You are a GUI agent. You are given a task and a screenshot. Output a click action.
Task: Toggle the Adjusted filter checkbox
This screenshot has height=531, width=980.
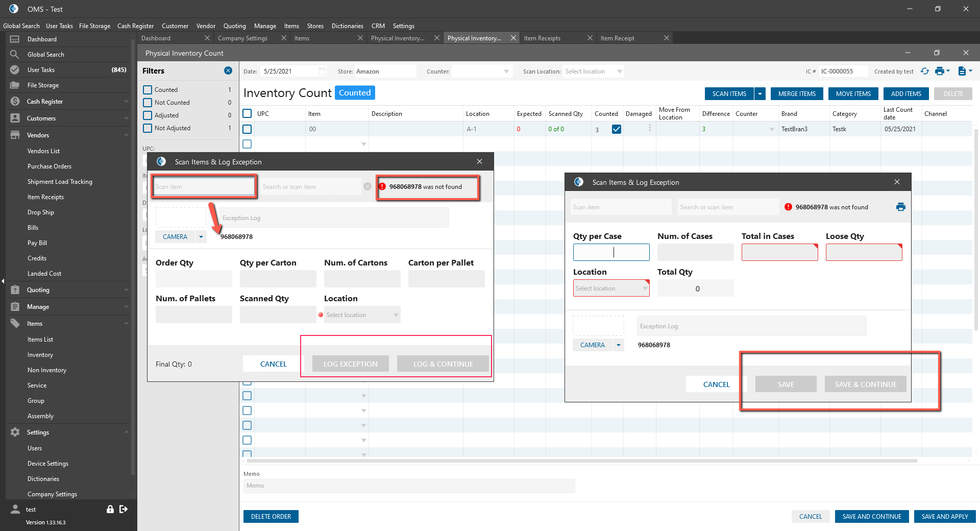click(148, 115)
